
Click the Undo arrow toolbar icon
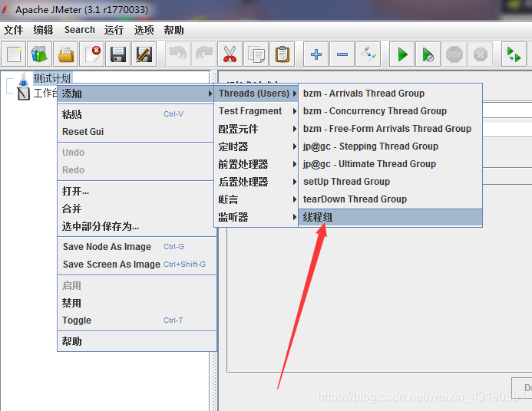point(178,54)
